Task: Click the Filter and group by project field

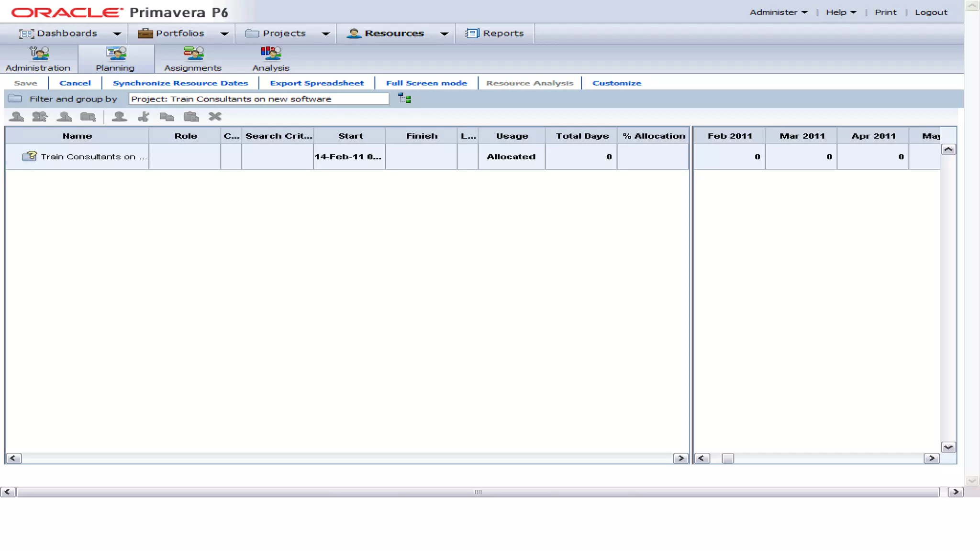Action: coord(259,99)
